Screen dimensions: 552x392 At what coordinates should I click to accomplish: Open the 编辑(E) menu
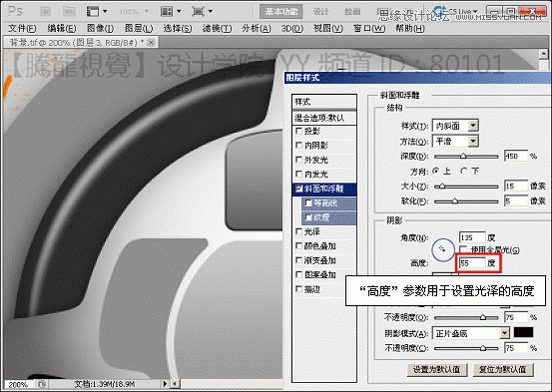62,28
